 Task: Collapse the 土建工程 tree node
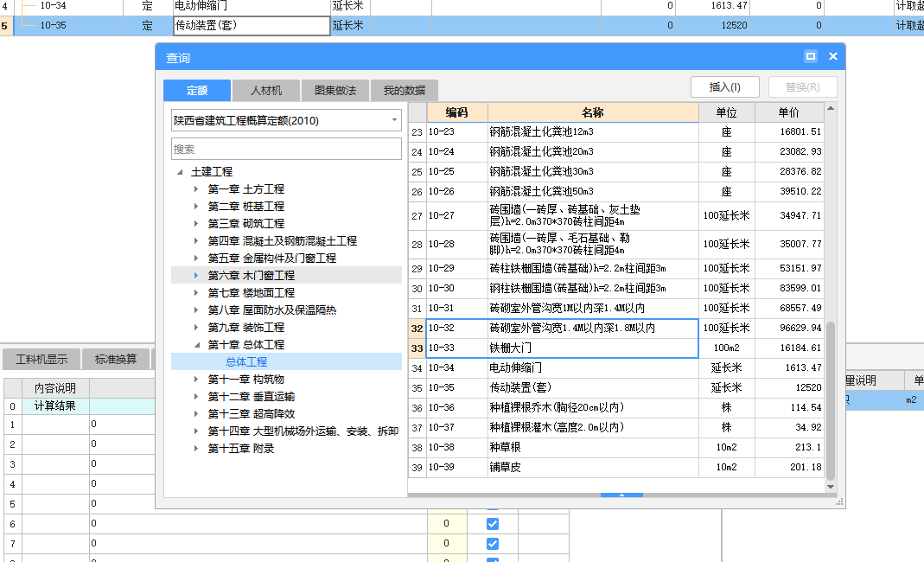(180, 172)
